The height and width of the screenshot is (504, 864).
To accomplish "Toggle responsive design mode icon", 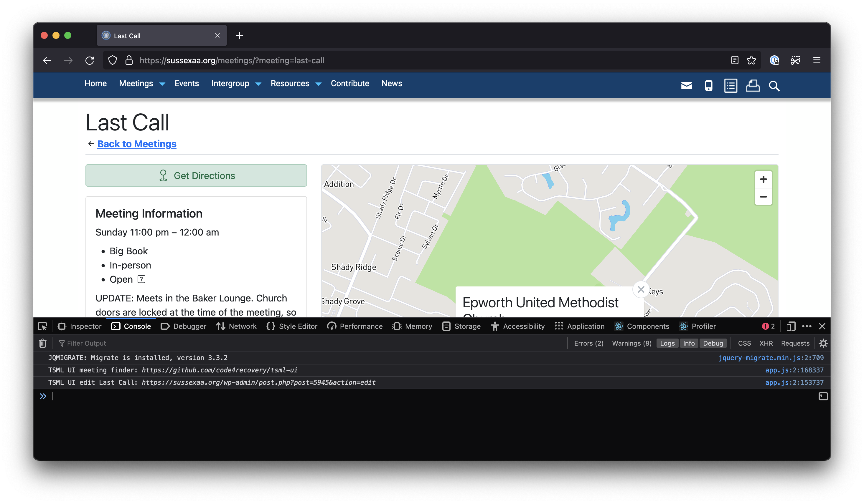I will [791, 326].
